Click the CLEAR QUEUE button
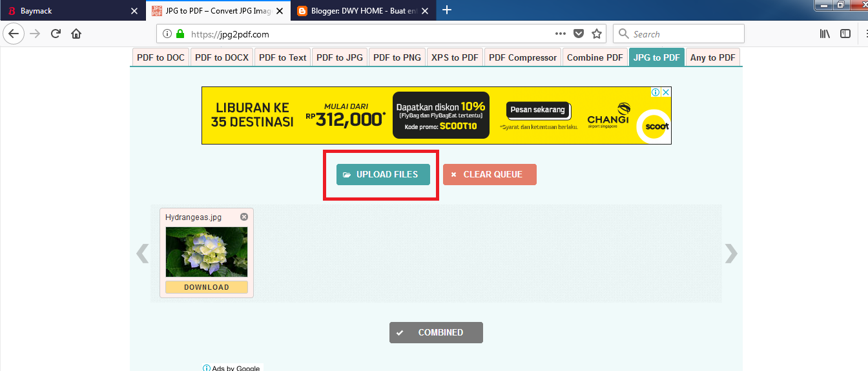Image resolution: width=868 pixels, height=371 pixels. pyautogui.click(x=490, y=174)
